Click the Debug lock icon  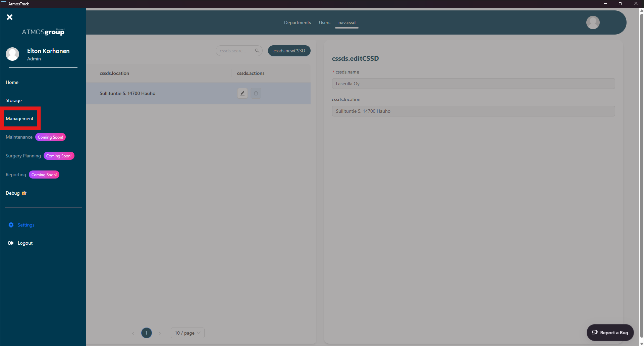24,193
